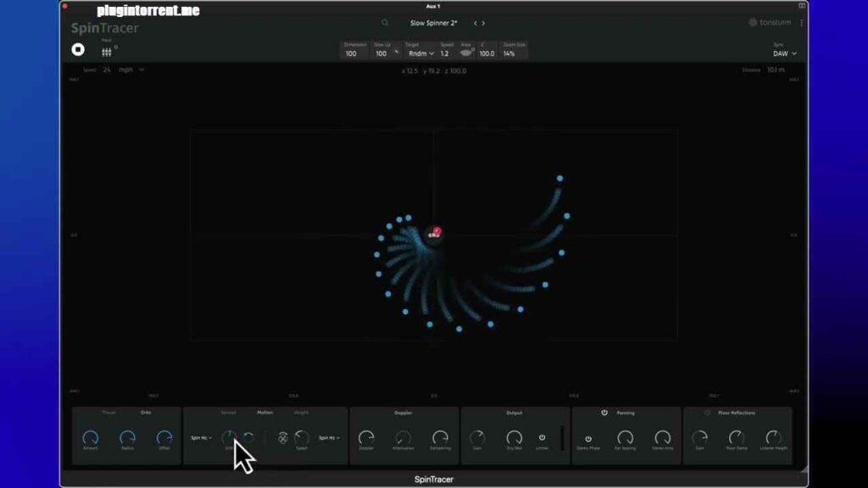This screenshot has width=868, height=488.
Task: Open the input mixer icon
Action: [x=106, y=52]
